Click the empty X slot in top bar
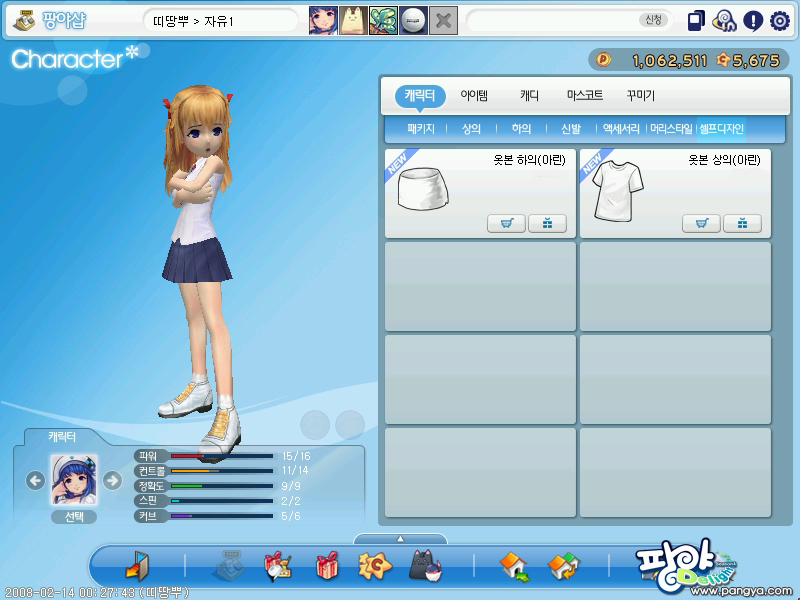The width and height of the screenshot is (800, 600). (x=443, y=20)
